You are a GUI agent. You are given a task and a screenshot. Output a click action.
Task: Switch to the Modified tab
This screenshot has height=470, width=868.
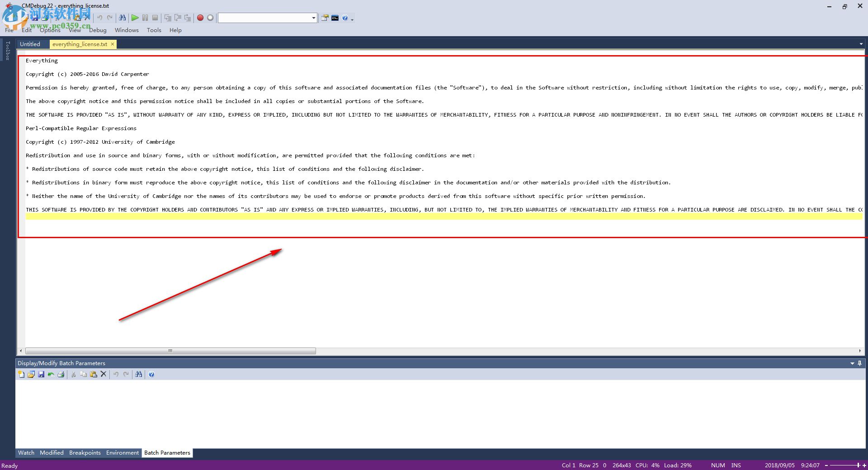[52, 453]
